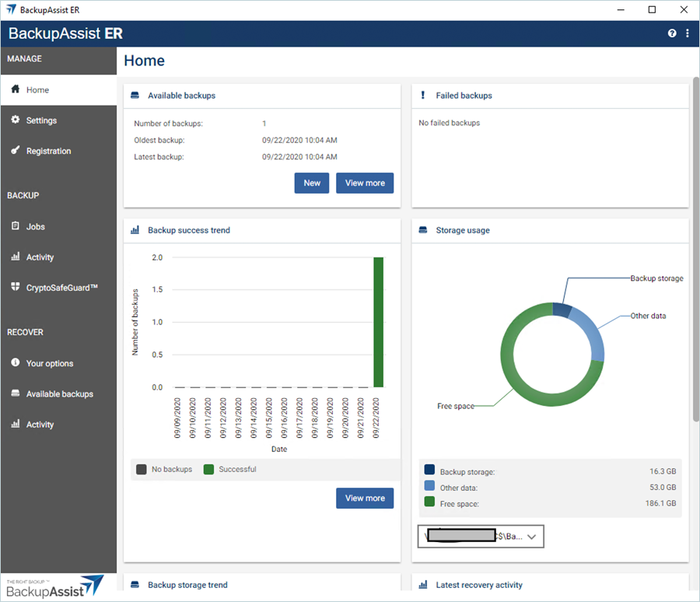This screenshot has height=602, width=700.
Task: Click the Settings gear icon
Action: pos(15,120)
